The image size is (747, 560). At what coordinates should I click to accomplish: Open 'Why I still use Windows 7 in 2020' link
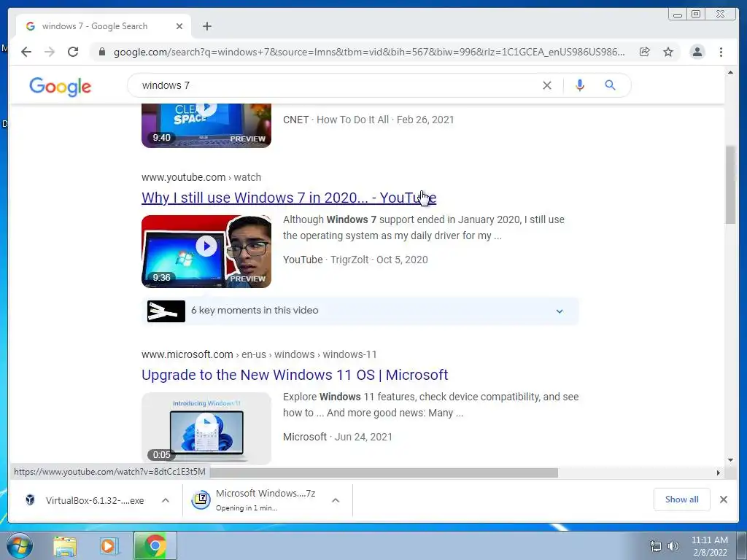click(x=289, y=198)
